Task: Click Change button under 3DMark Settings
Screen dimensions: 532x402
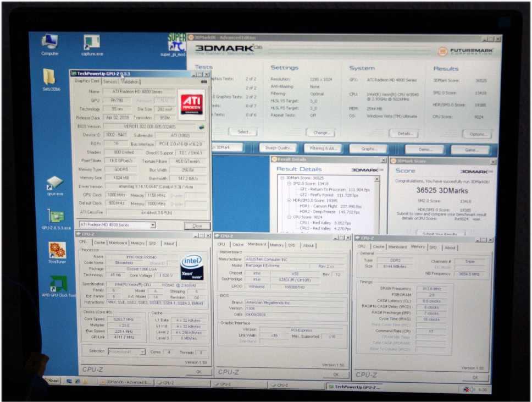Action: click(x=321, y=133)
